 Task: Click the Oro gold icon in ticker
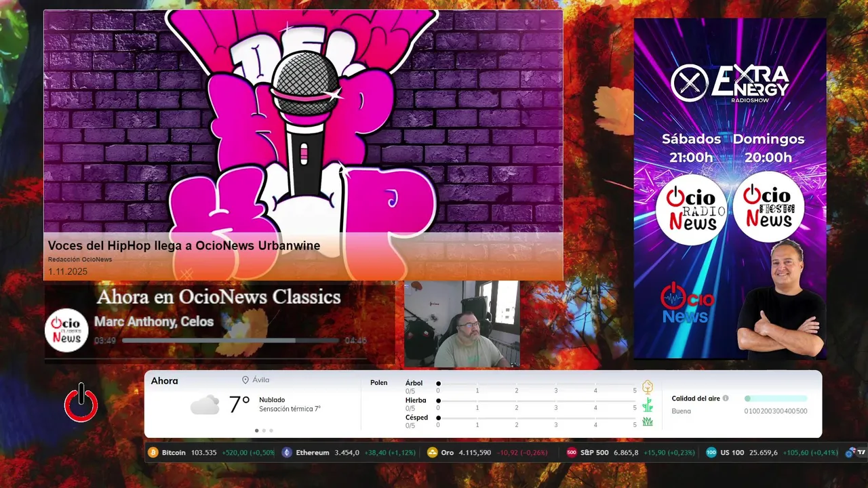point(433,452)
